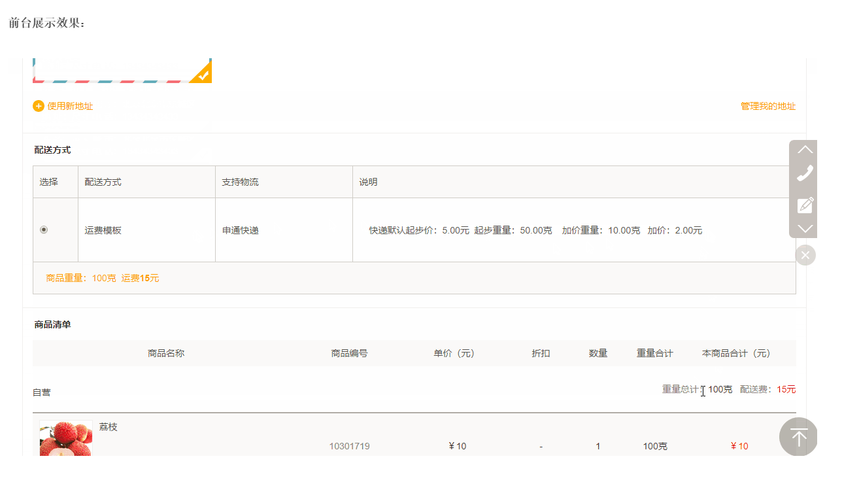The image size is (859, 484).
Task: Click the 自营 store label
Action: [x=42, y=393]
